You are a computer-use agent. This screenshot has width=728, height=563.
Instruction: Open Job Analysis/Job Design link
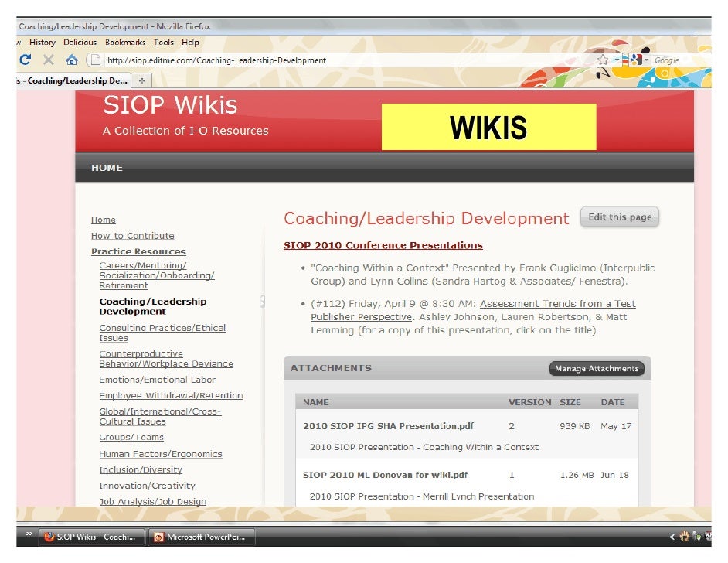(x=153, y=501)
